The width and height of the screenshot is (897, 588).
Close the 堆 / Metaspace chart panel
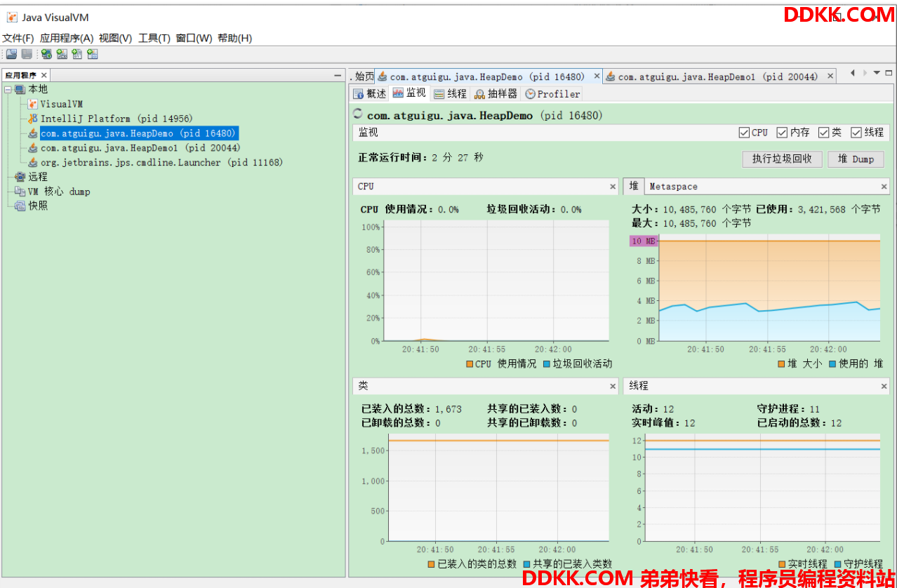tap(884, 187)
